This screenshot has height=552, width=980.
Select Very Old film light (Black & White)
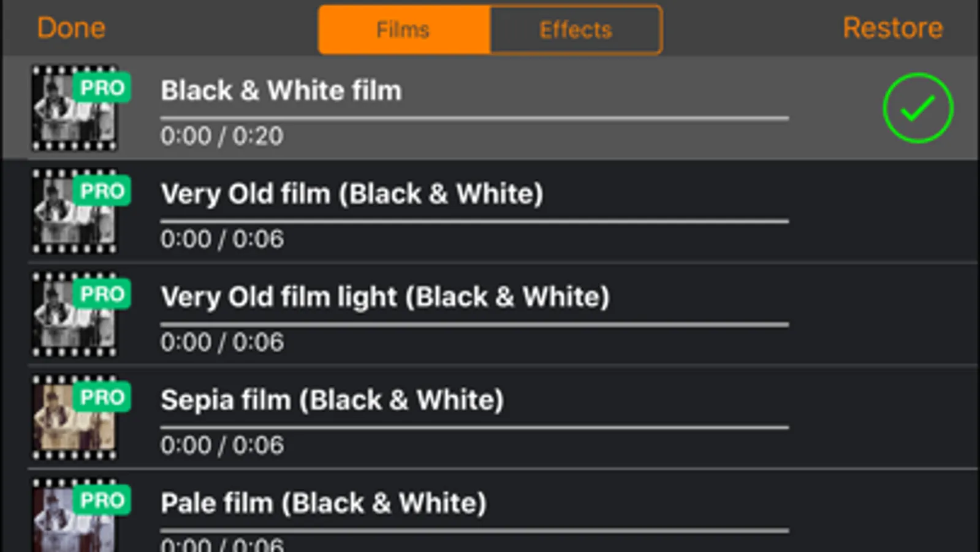[385, 297]
